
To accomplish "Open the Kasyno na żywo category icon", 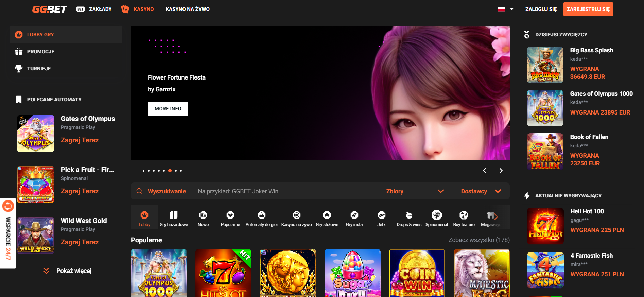I will click(x=296, y=219).
